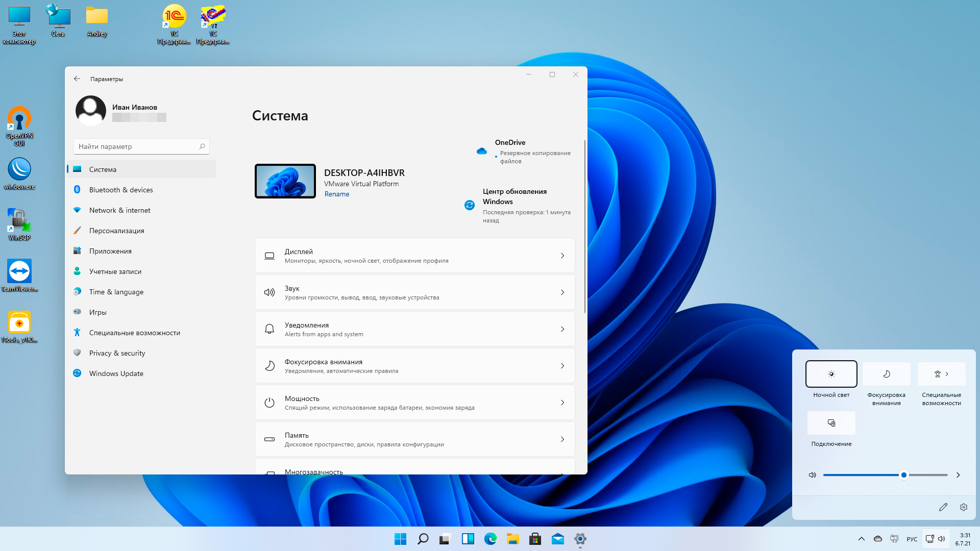
Task: Click the pencil edit quick settings icon
Action: [x=943, y=507]
